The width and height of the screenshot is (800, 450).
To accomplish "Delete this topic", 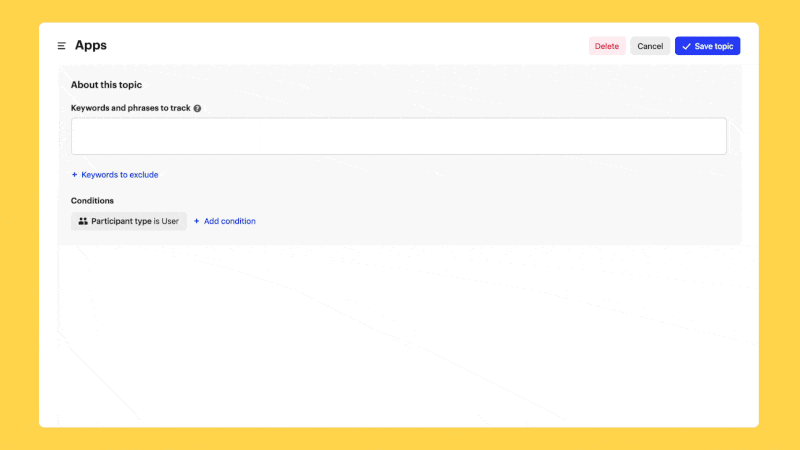I will 606,46.
